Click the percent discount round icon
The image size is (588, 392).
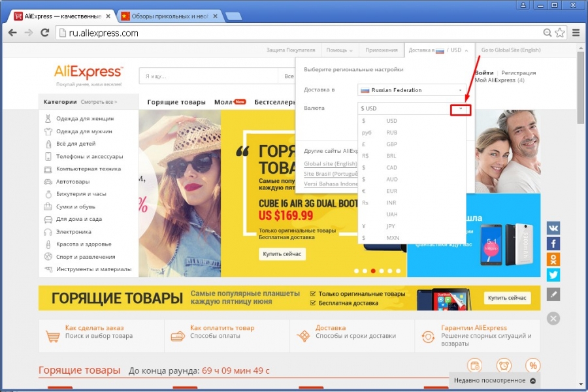point(532,365)
